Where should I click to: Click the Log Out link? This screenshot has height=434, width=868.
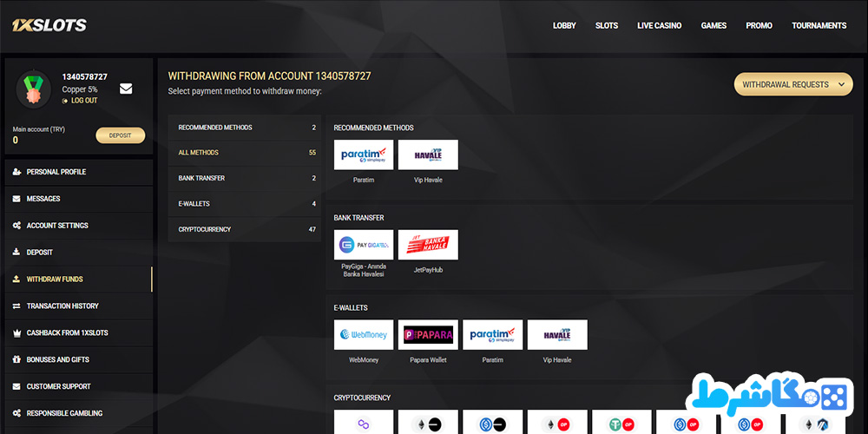(80, 101)
